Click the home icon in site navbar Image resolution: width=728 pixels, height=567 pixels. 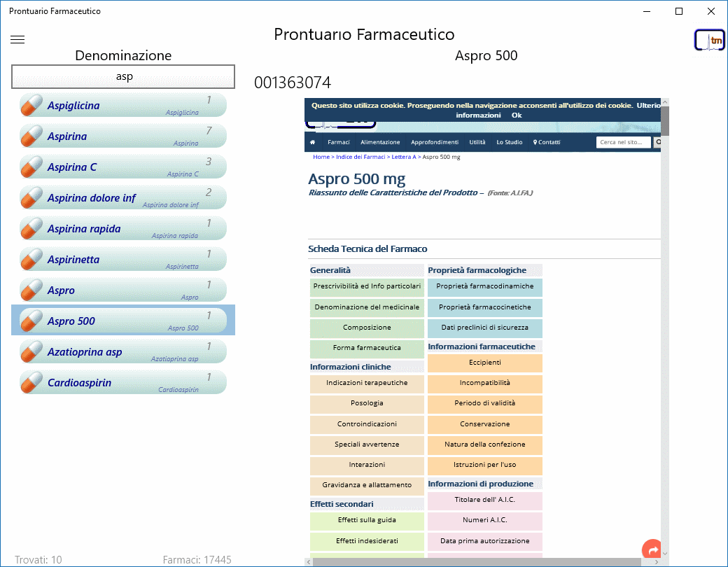click(312, 142)
